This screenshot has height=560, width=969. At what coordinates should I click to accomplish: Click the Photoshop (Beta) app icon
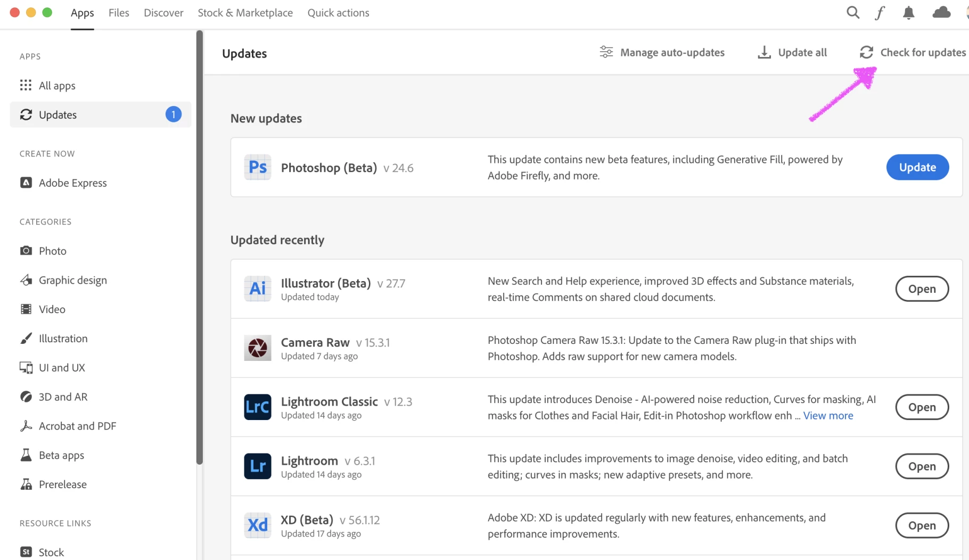click(x=258, y=167)
